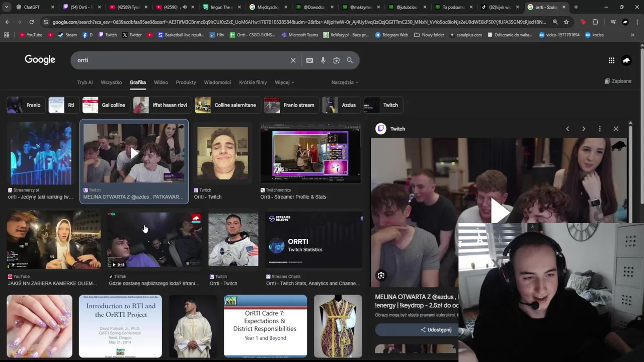
Task: Click the Google logo
Action: tap(40, 60)
